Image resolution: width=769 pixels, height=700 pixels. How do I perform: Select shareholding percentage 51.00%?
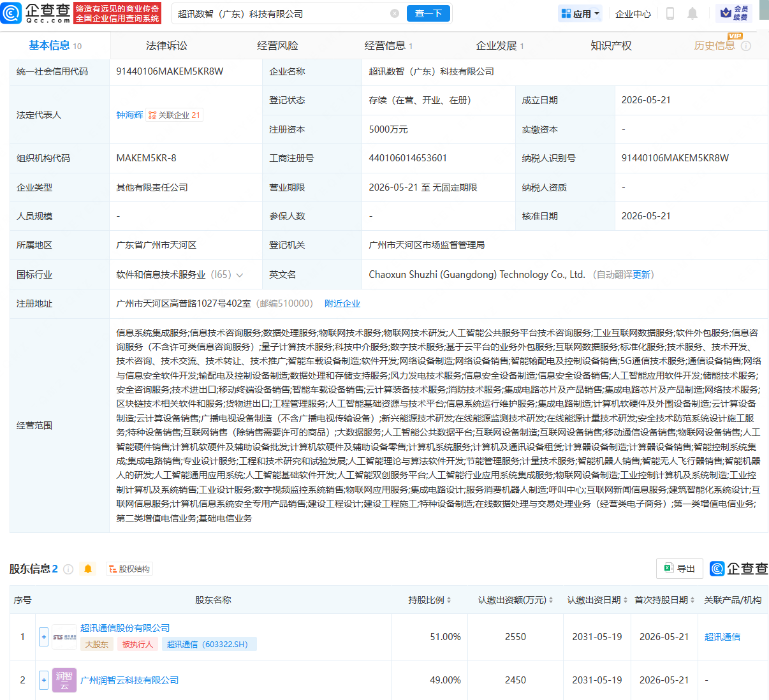tap(445, 637)
